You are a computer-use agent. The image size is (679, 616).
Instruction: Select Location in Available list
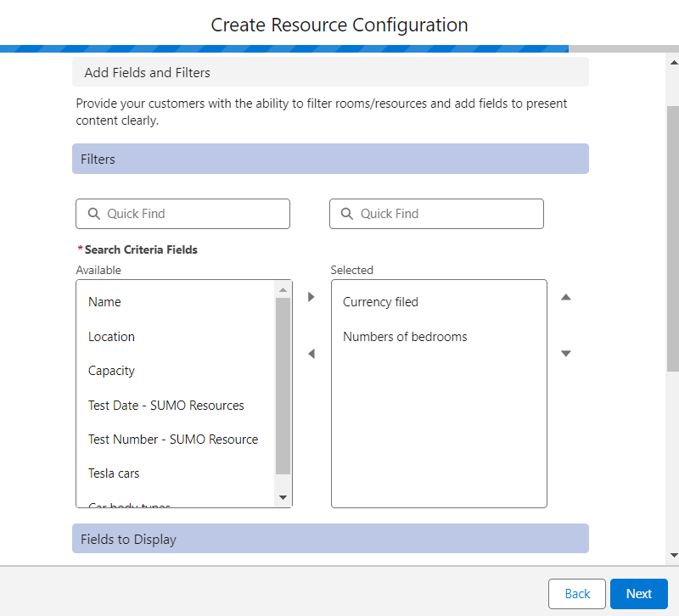(x=111, y=337)
